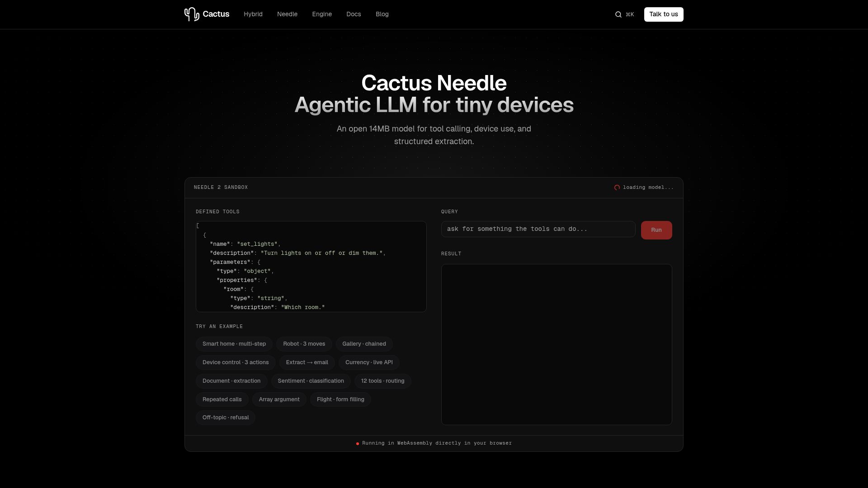Visit the Blog nav link
Viewport: 868px width, 488px height.
(382, 14)
